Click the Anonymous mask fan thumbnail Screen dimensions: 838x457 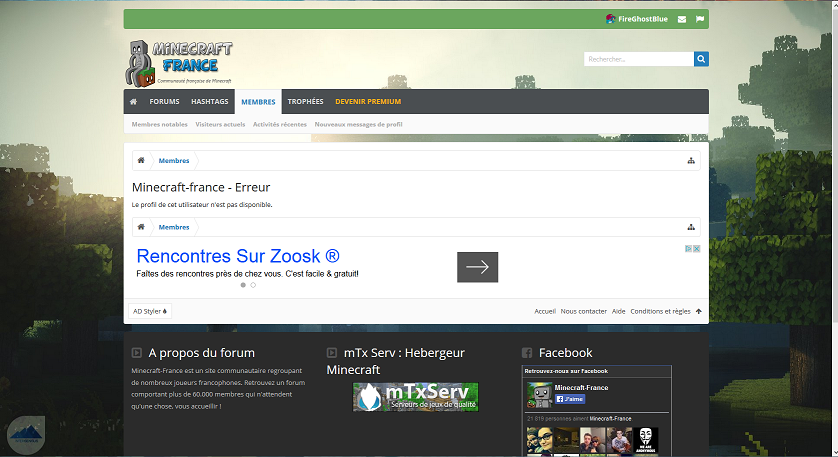click(646, 440)
